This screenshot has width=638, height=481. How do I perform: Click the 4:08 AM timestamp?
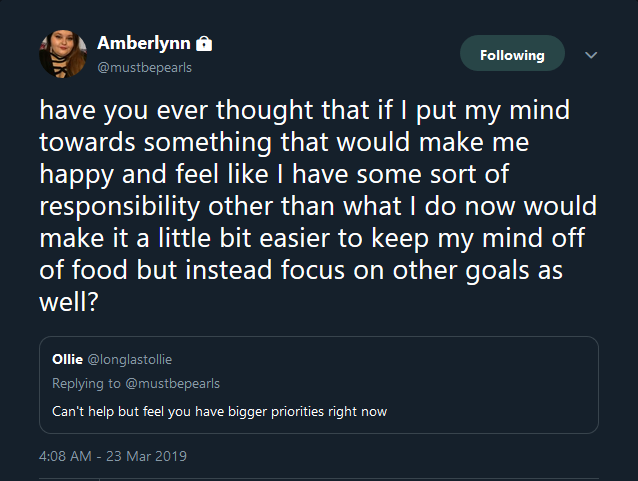pyautogui.click(x=65, y=456)
